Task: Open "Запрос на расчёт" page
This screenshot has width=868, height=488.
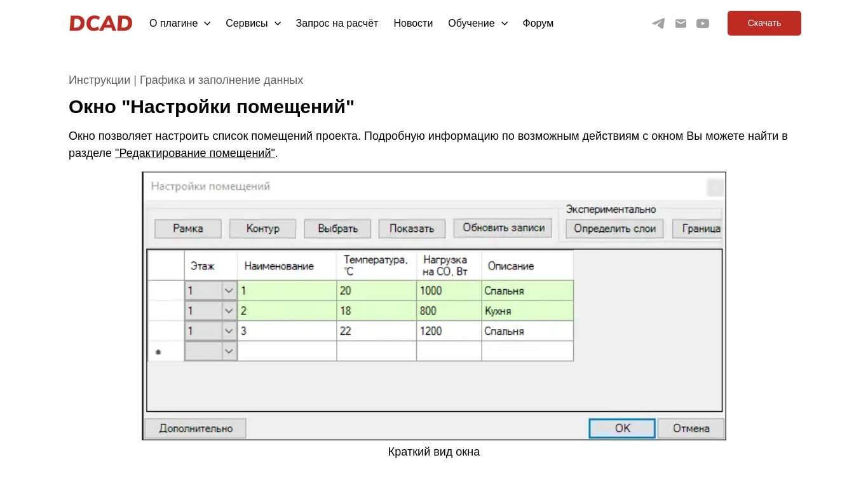Action: point(337,24)
